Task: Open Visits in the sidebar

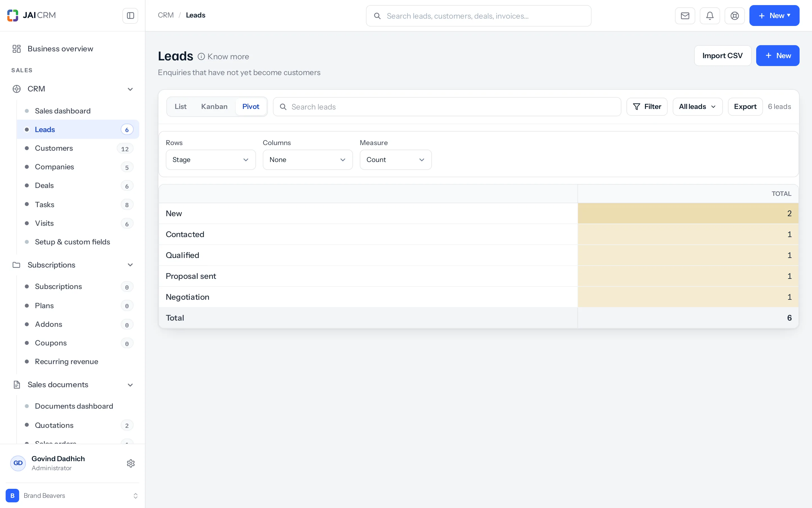Action: point(78,223)
